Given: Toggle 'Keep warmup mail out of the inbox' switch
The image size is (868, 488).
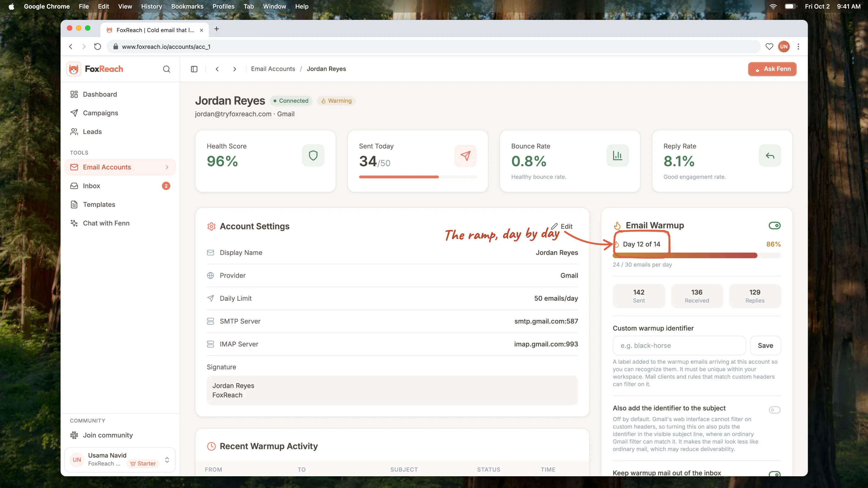Looking at the screenshot, I should (x=774, y=474).
